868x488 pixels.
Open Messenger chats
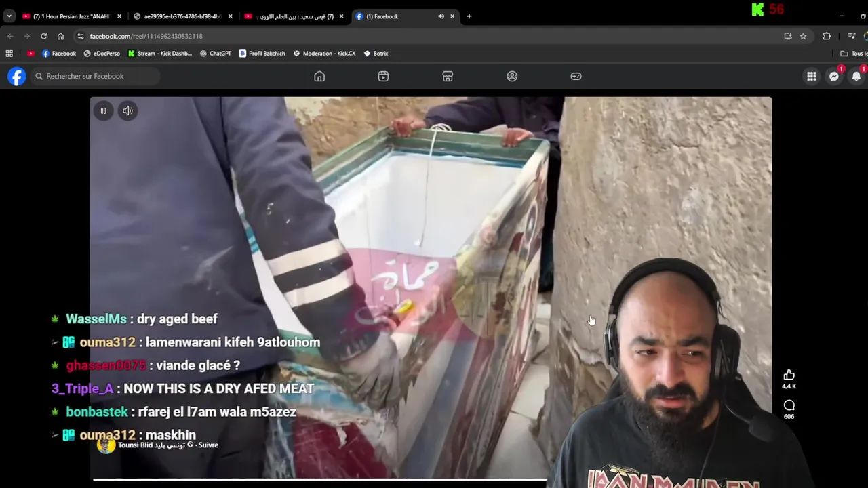(x=834, y=77)
